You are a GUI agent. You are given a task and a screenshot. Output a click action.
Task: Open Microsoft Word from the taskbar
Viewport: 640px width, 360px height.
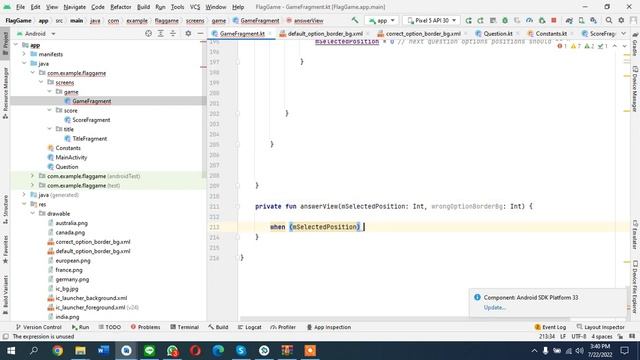click(x=103, y=351)
